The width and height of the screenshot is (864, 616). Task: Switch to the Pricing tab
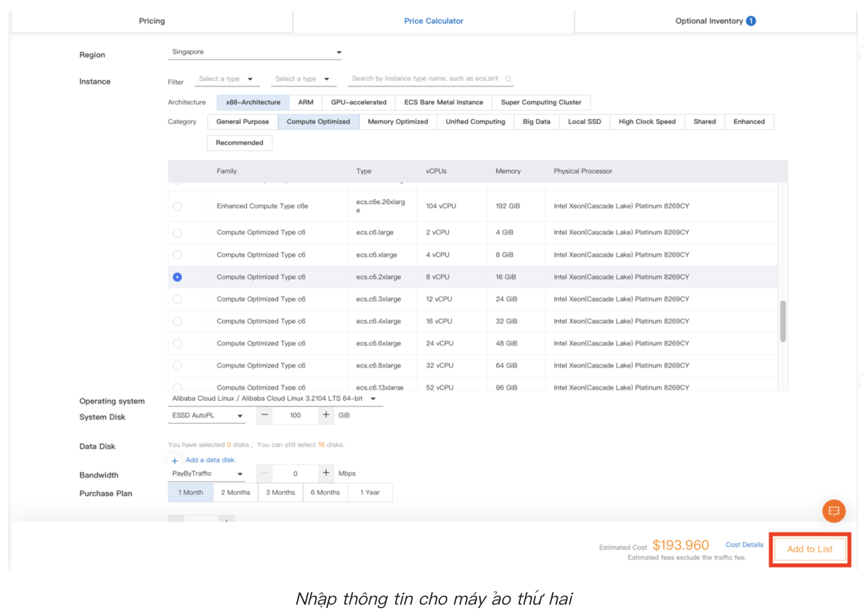(151, 20)
